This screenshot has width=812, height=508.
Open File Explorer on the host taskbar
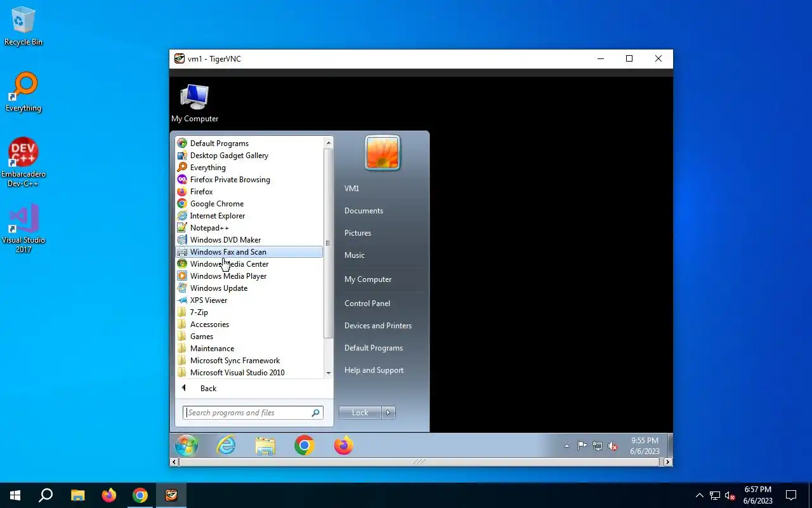pos(77,495)
